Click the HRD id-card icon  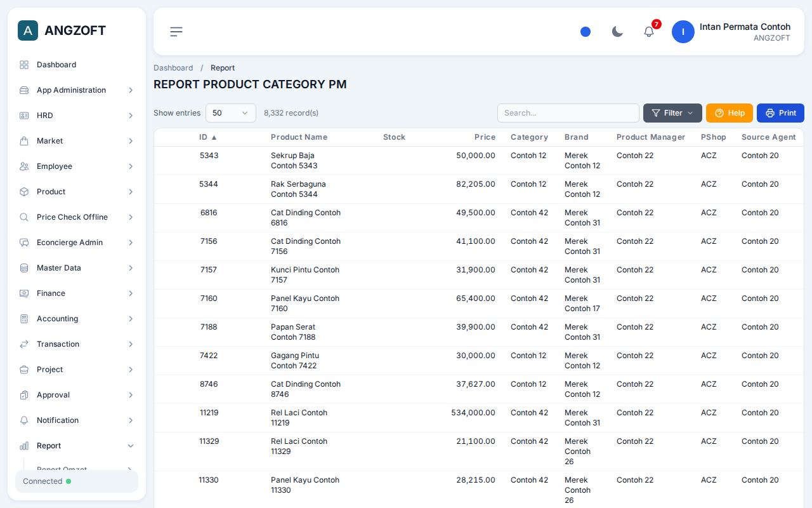point(24,116)
